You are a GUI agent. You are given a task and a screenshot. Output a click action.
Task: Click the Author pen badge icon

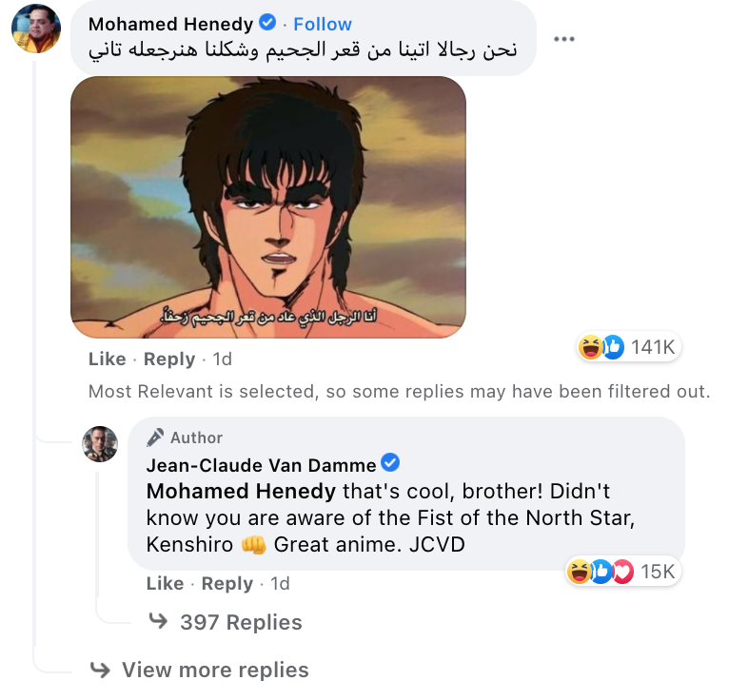pos(155,437)
